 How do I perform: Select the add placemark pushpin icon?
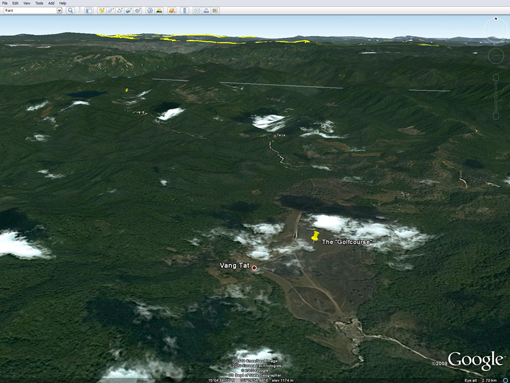(x=101, y=10)
